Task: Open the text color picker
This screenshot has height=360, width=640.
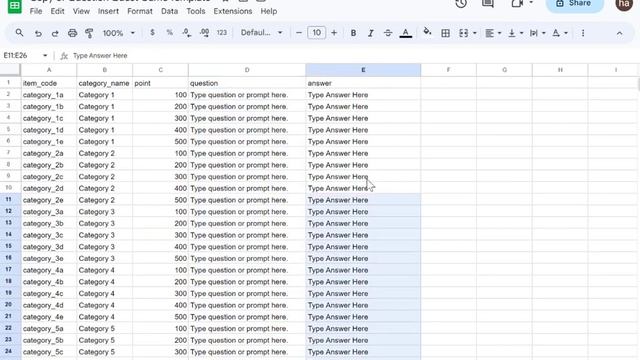Action: coord(405,33)
